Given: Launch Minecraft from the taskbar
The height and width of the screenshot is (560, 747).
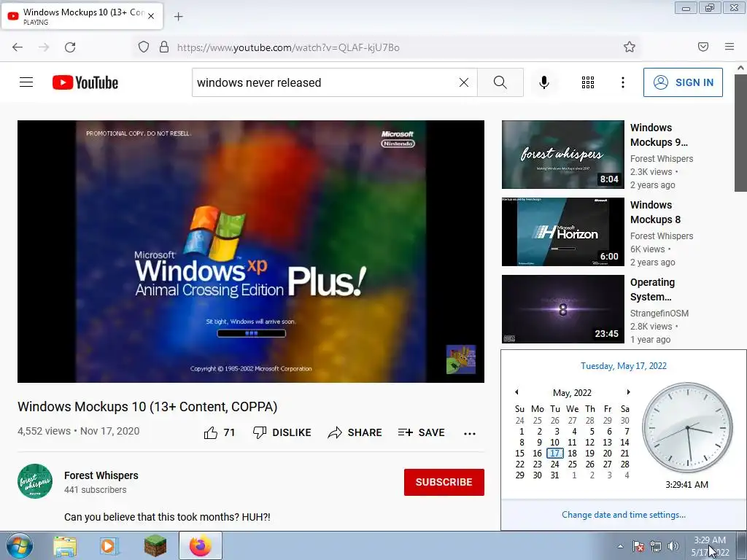Looking at the screenshot, I should pos(155,546).
